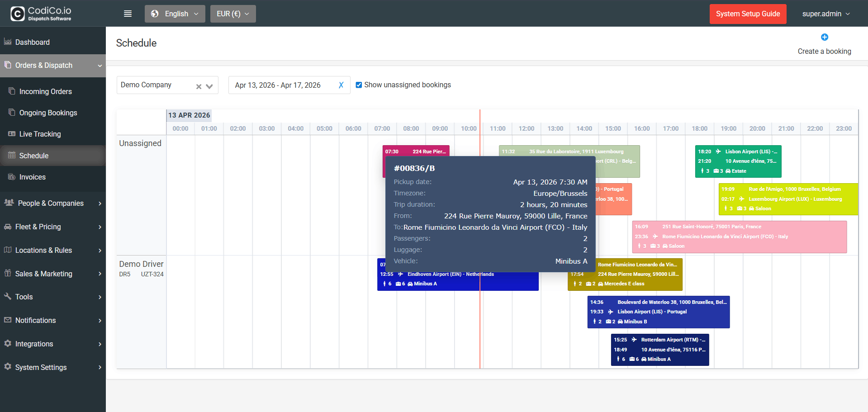
Task: Open the Invoices page
Action: [x=32, y=177]
